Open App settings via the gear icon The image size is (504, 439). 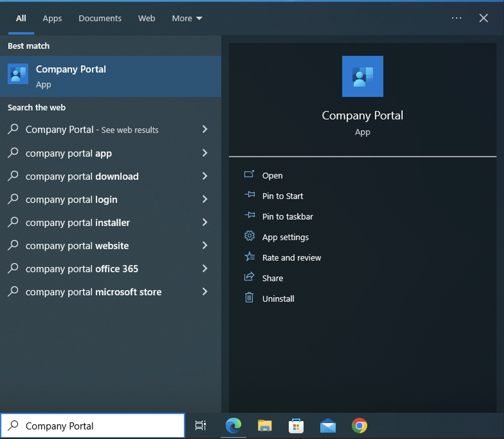coord(250,236)
